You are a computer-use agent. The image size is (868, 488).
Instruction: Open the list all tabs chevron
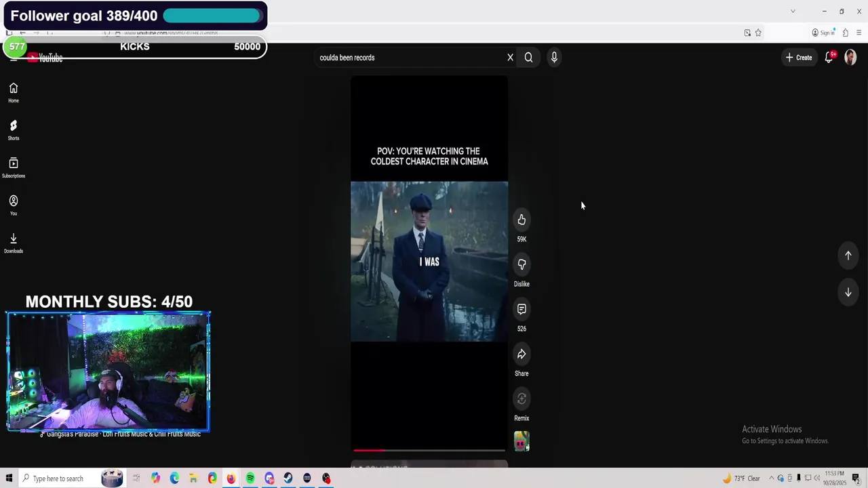click(793, 11)
